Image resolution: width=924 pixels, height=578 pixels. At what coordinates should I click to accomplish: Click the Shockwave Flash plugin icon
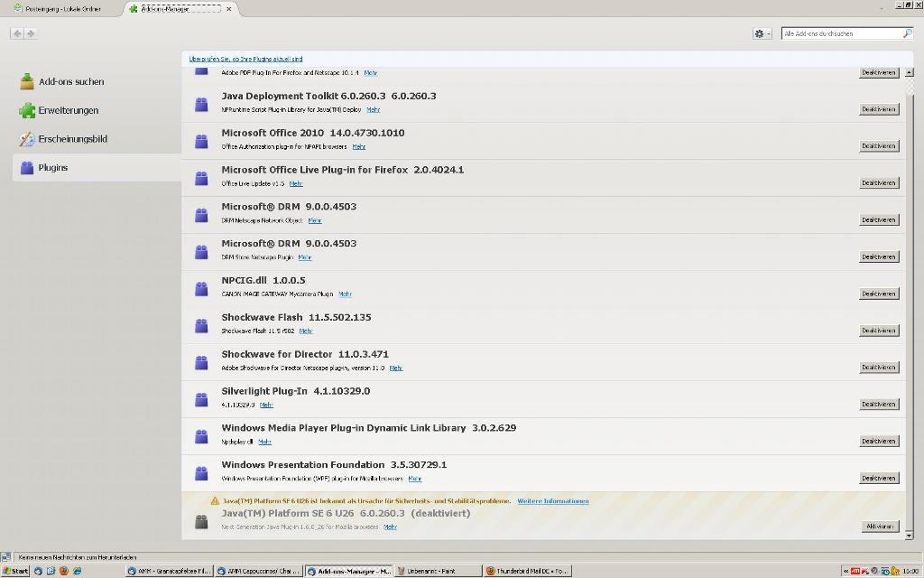click(x=201, y=325)
